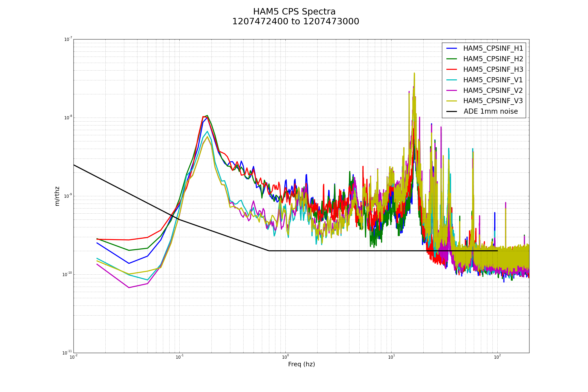This screenshot has width=588, height=392.
Task: Click the ADE 1mm noise legend label
Action: pyautogui.click(x=491, y=111)
